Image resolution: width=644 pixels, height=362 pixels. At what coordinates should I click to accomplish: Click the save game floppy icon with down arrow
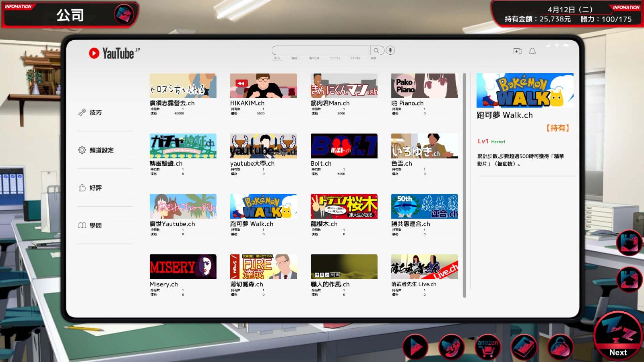629,243
